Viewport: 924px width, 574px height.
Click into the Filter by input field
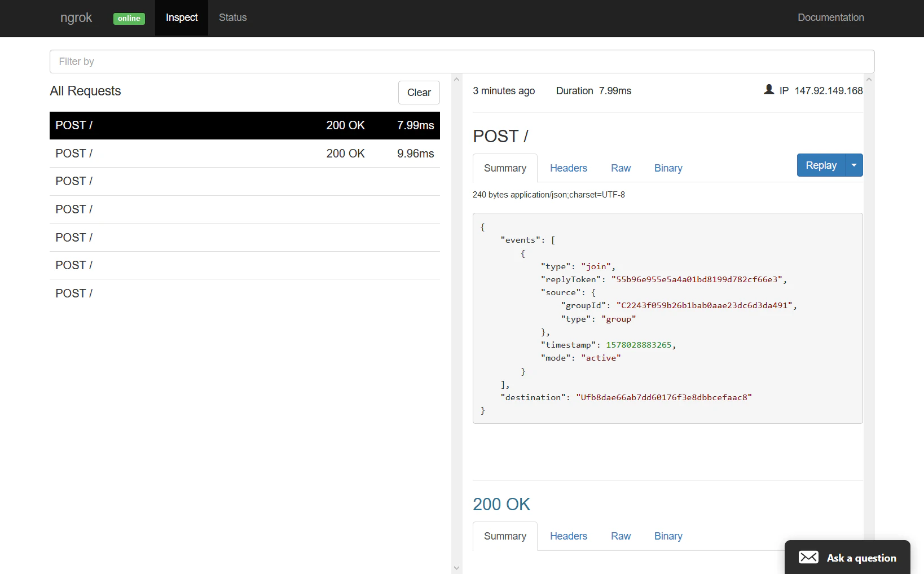click(461, 62)
